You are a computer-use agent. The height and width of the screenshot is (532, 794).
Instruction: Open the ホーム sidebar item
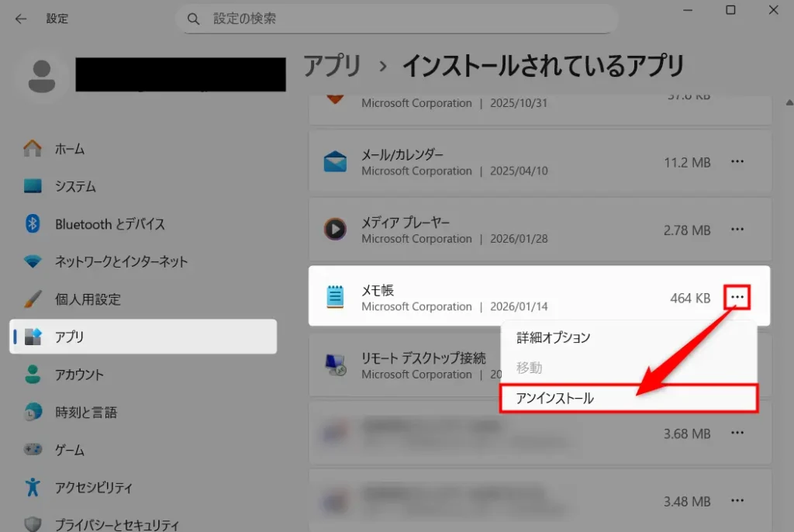(x=70, y=149)
